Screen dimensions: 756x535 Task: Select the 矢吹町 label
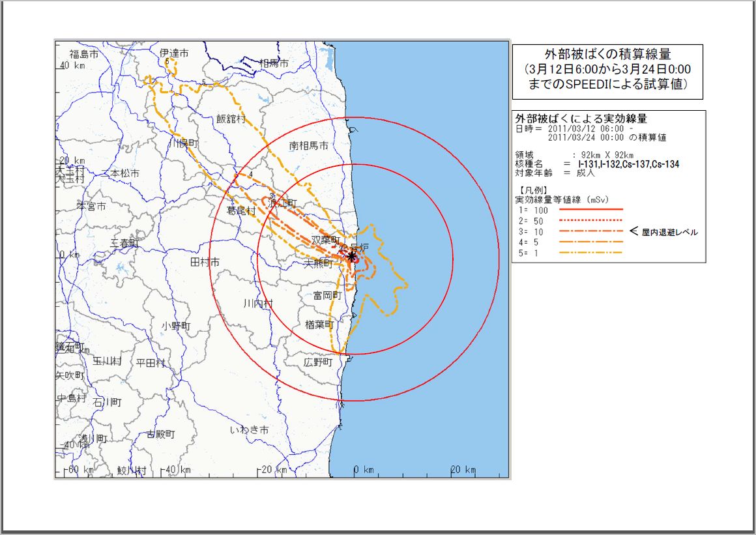(x=70, y=375)
